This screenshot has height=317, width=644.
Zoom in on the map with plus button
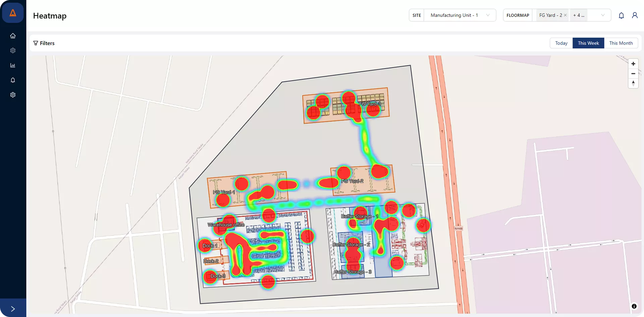pos(633,64)
